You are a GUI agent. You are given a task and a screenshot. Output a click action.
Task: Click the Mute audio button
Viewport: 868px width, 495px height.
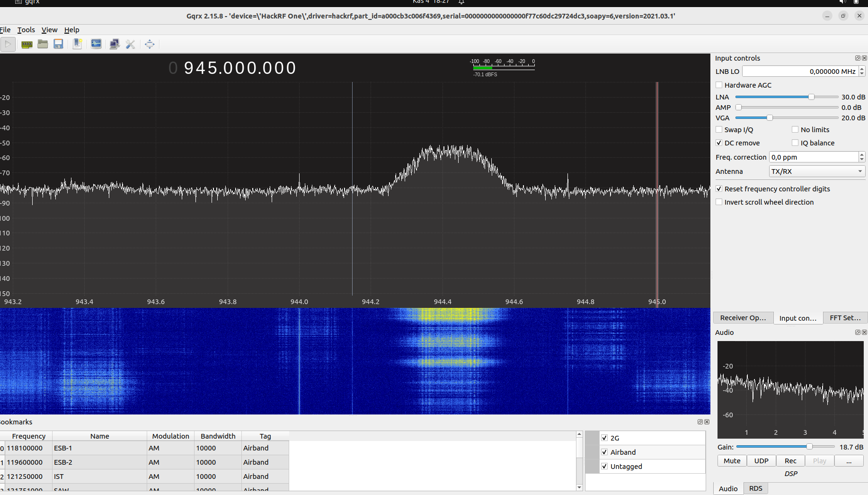click(x=732, y=460)
